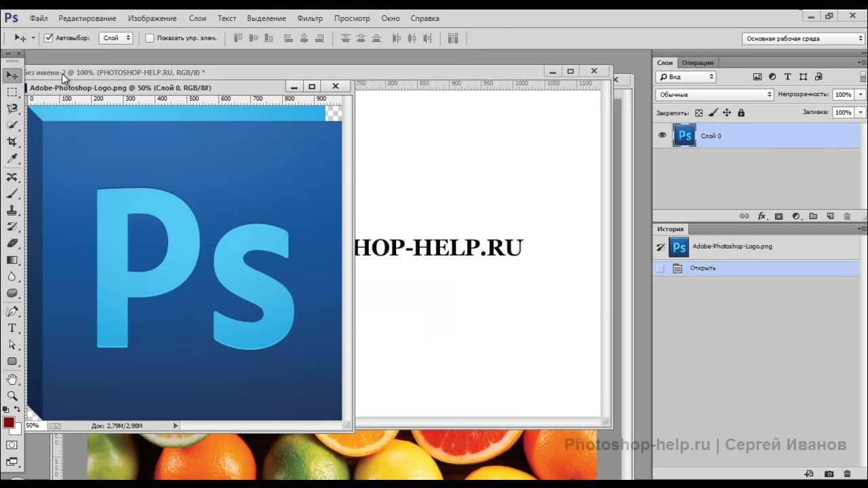Select the Quick Selection tool
The image size is (868, 488).
(x=12, y=125)
